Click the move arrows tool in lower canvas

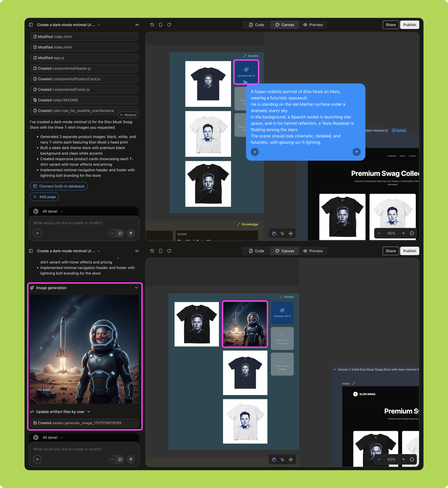(291, 459)
